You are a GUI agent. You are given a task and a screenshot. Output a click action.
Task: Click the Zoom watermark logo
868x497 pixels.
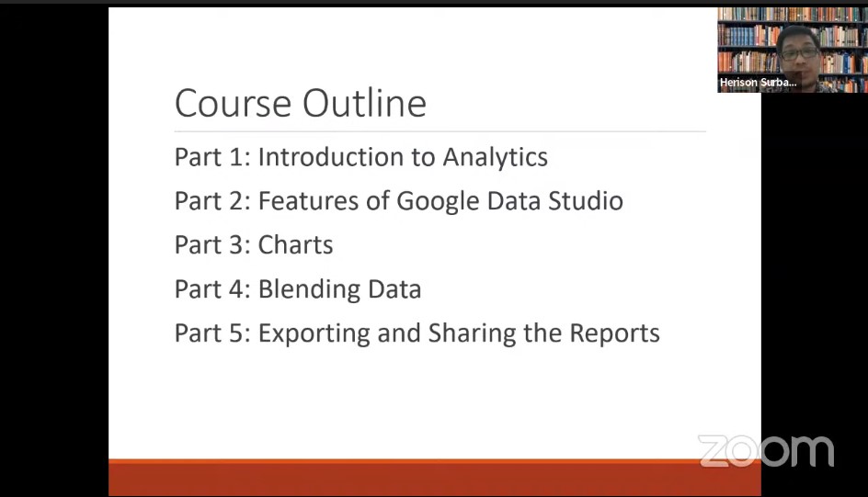pos(766,451)
